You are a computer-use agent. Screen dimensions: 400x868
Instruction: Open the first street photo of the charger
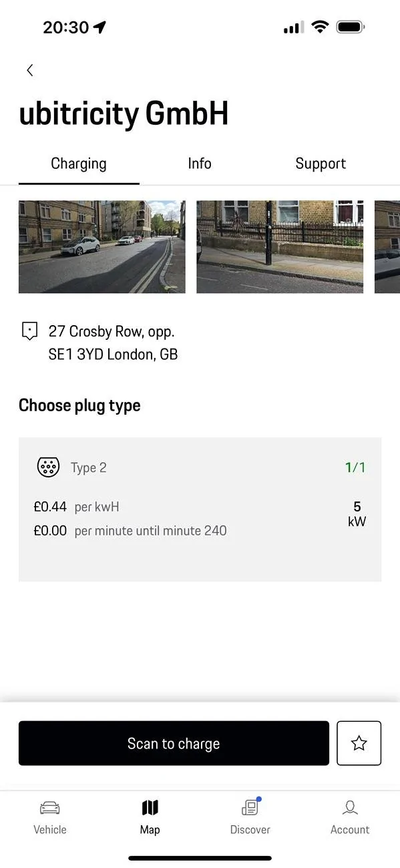tap(102, 246)
